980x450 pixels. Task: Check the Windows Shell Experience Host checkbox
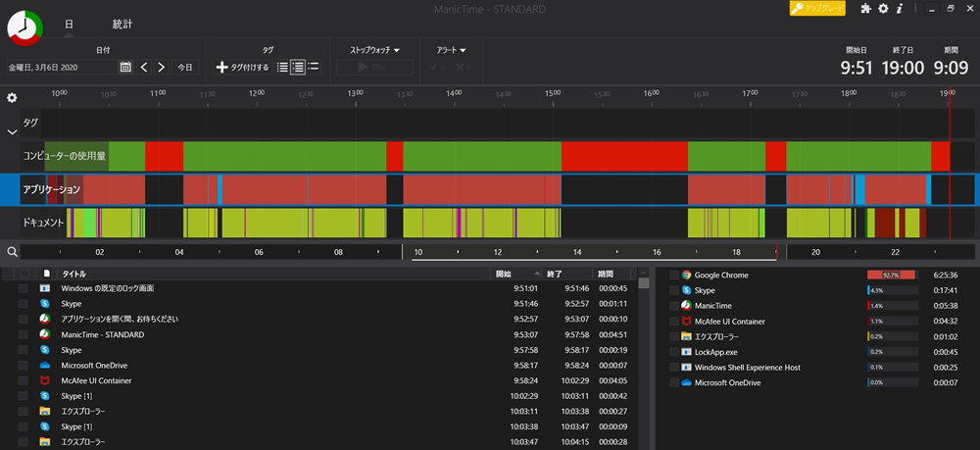click(674, 368)
